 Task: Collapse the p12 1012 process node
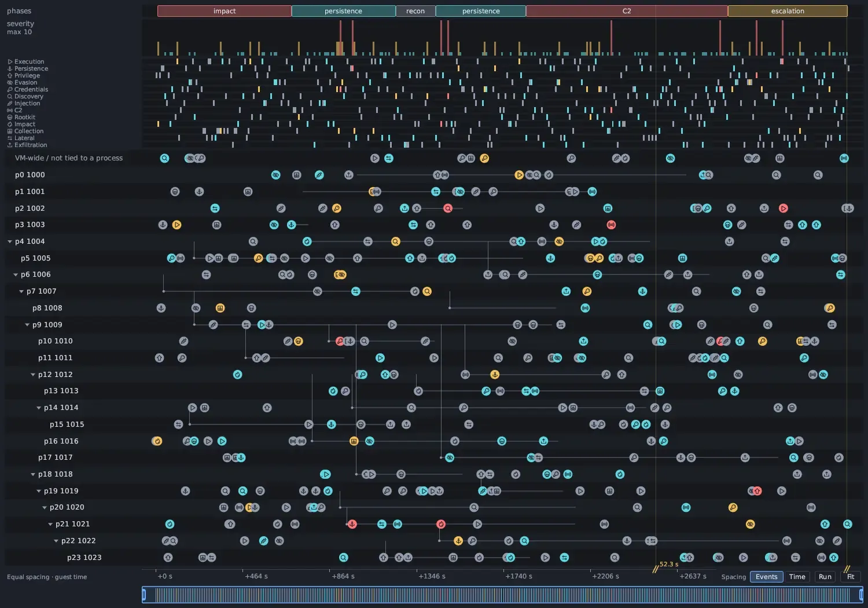coord(33,375)
